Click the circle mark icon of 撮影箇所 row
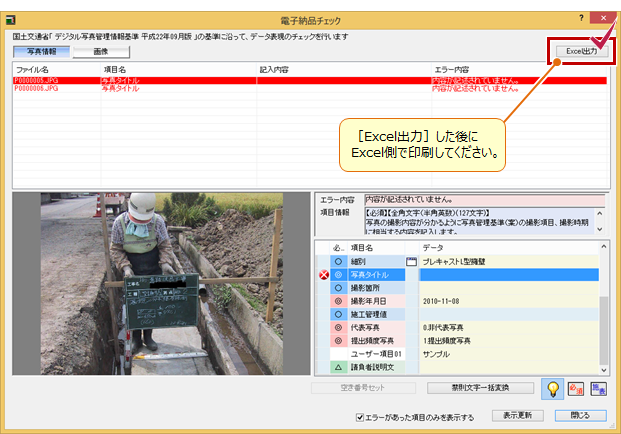Image resolution: width=621 pixels, height=434 pixels. [x=338, y=288]
